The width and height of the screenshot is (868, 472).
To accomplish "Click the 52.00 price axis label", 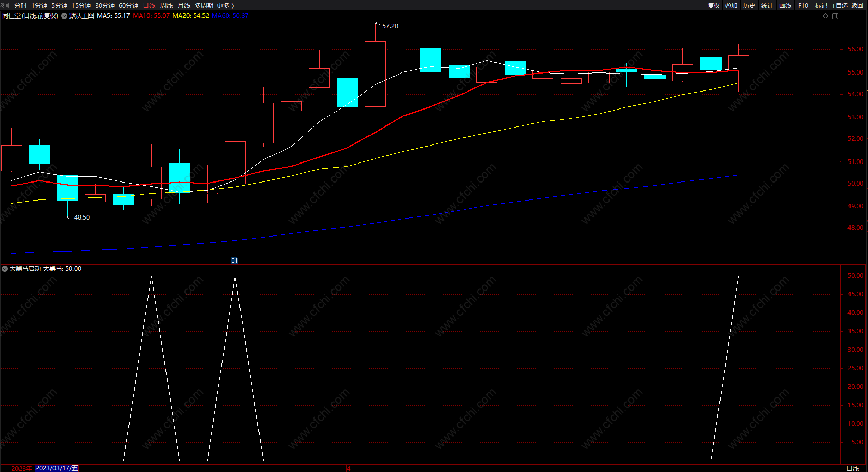I will pyautogui.click(x=856, y=139).
